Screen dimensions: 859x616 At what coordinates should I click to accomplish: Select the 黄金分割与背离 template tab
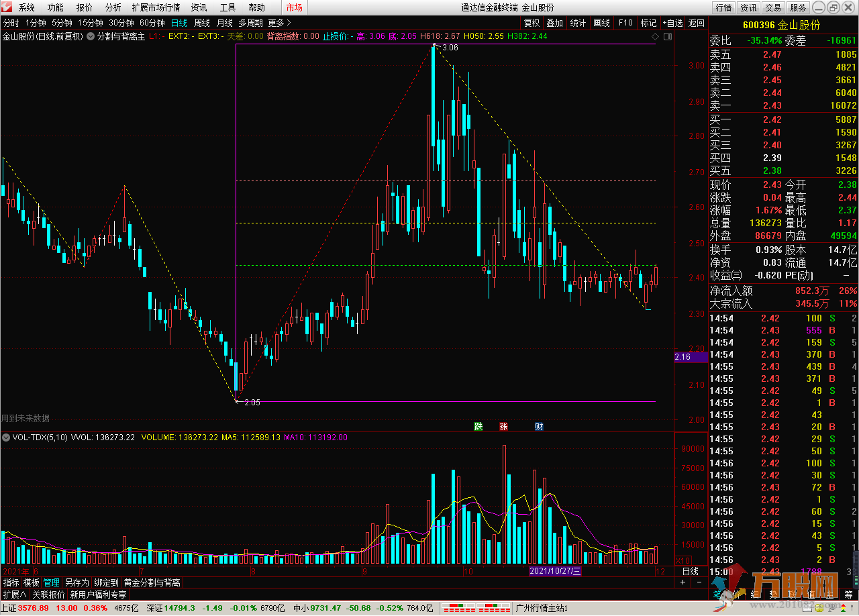[x=152, y=582]
